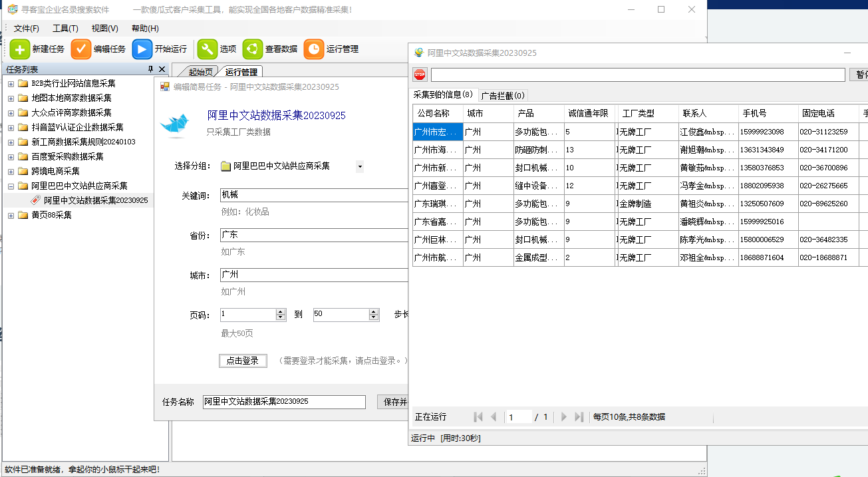This screenshot has height=477, width=868.
Task: Click the 城市 input field
Action: point(314,275)
